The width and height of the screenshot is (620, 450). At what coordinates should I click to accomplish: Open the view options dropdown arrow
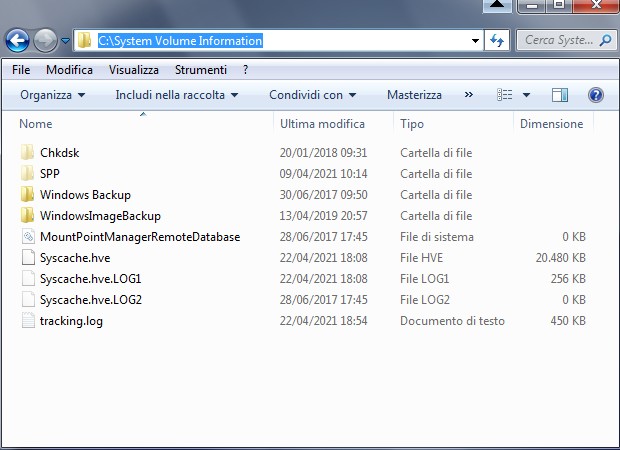(x=527, y=95)
